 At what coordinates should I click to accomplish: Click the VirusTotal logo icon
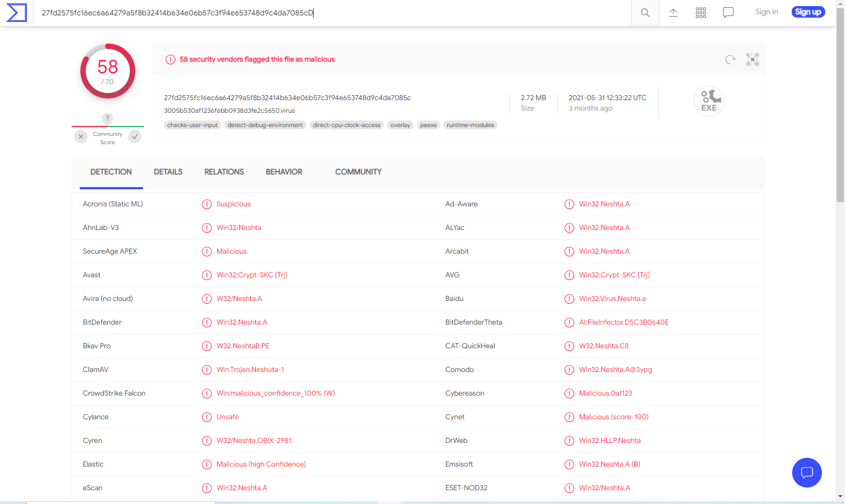click(x=17, y=13)
